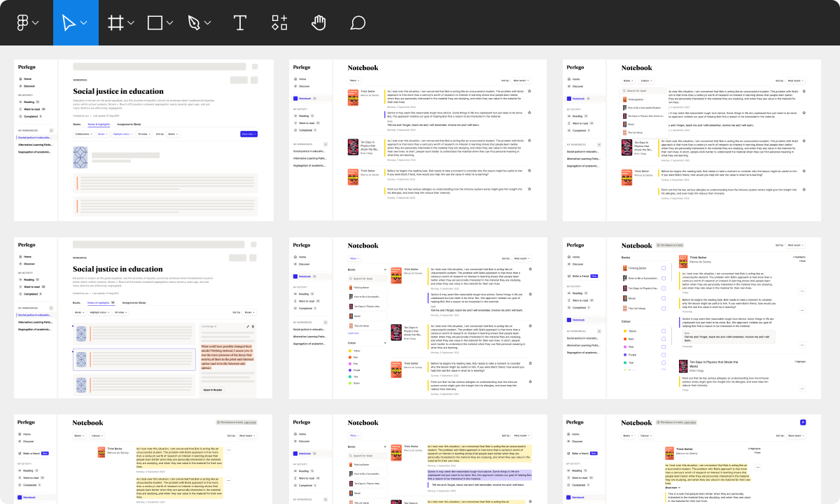Tick the Pink colour checkbox
This screenshot has height=504, width=840.
click(x=663, y=347)
